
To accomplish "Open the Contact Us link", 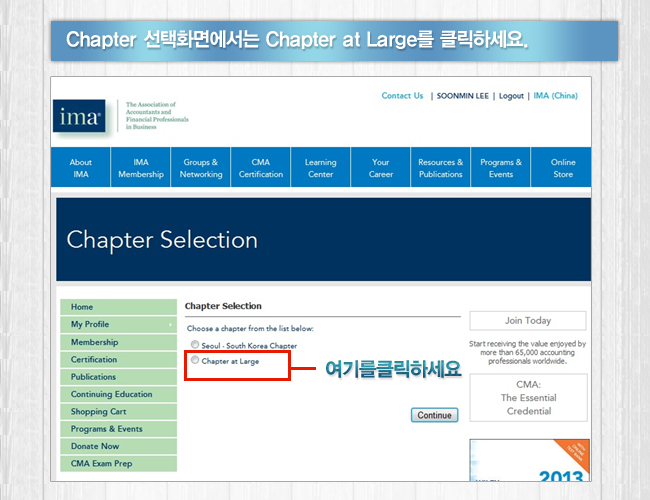I will click(x=402, y=96).
